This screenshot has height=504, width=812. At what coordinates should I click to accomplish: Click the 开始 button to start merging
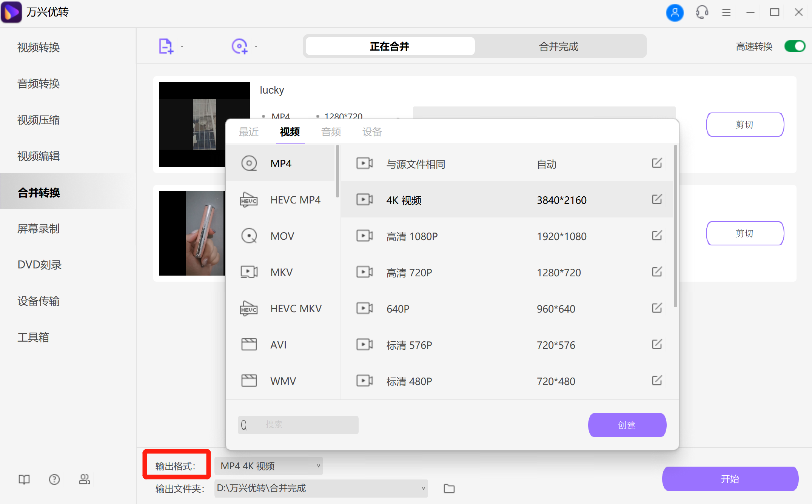coord(730,479)
